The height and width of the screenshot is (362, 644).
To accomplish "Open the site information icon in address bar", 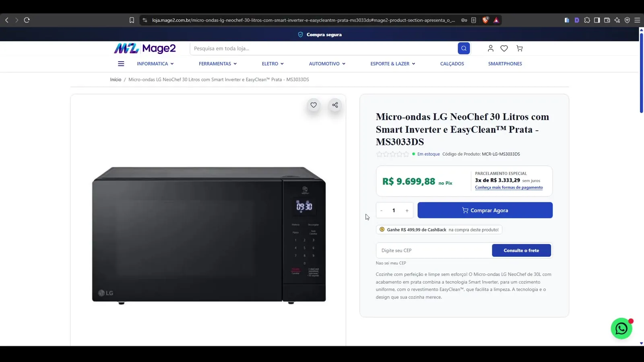I will (145, 20).
